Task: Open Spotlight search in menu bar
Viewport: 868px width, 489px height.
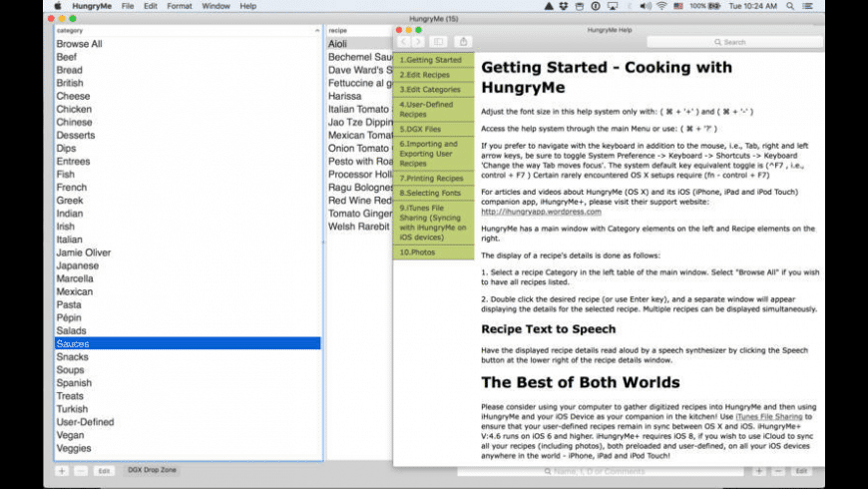Action: click(790, 6)
